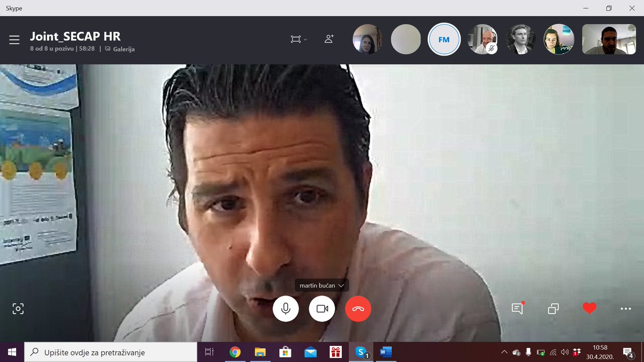Open the notification Action Center
Screen dimensions: 644x362
pyautogui.click(x=628, y=352)
